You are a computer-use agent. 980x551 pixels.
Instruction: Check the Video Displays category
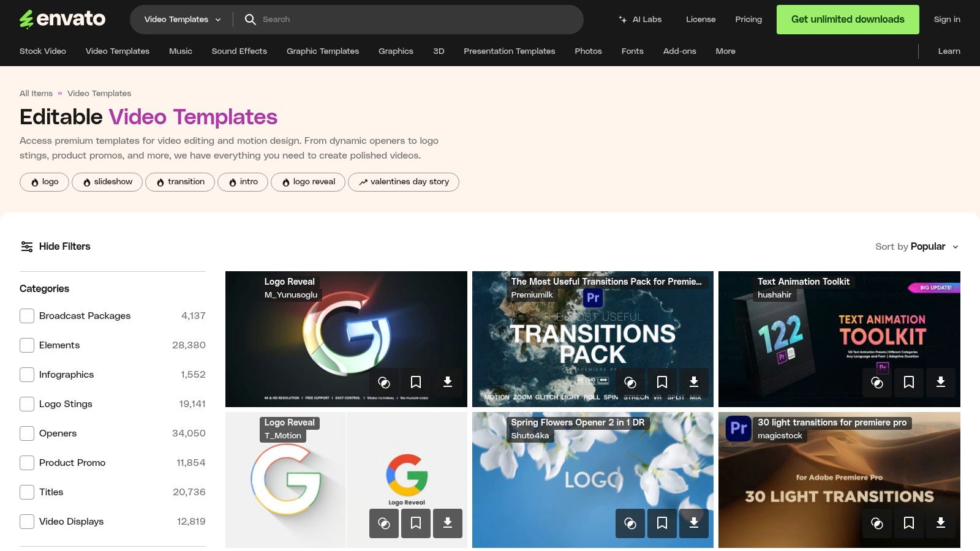(27, 522)
